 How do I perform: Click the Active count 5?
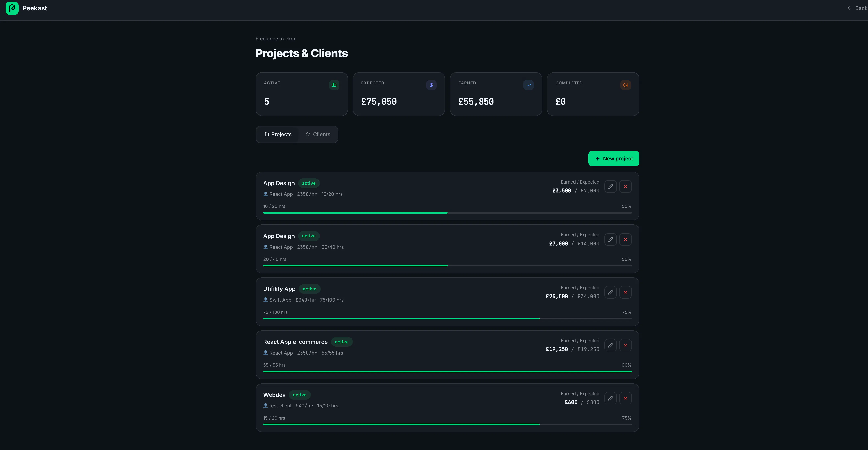click(x=266, y=101)
